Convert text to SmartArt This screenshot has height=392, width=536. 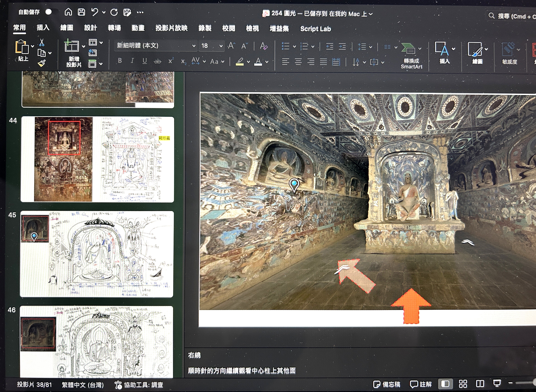coord(411,56)
